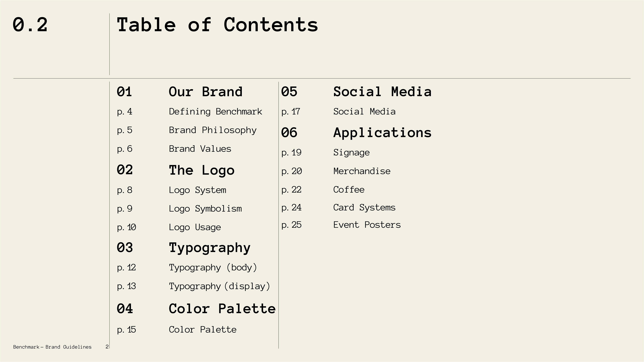The image size is (644, 362).
Task: Select the Logo Usage entry
Action: click(x=195, y=227)
